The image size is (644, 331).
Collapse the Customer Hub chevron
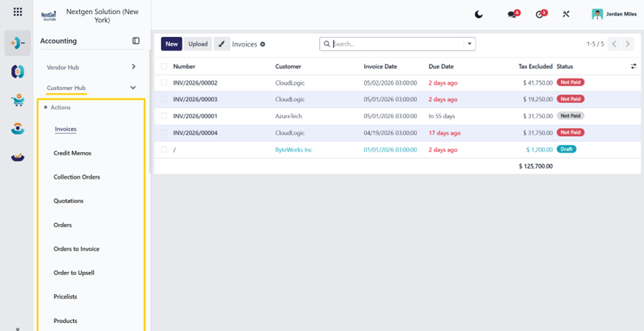(133, 87)
